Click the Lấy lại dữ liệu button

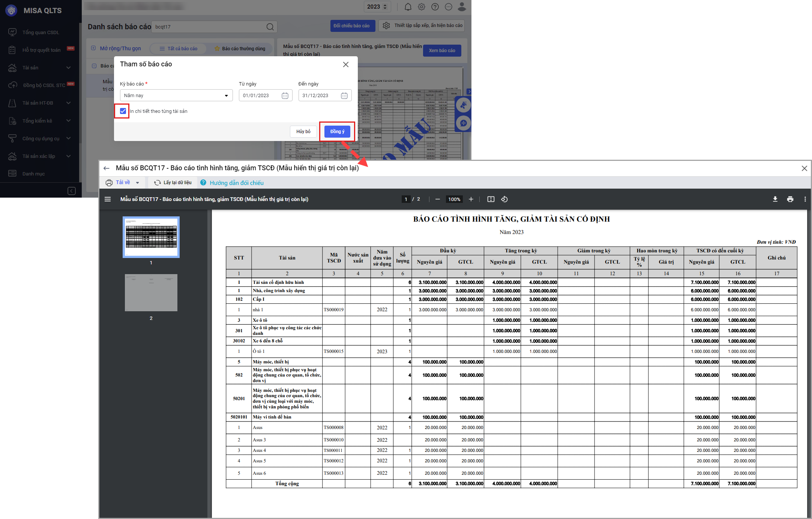(x=173, y=183)
